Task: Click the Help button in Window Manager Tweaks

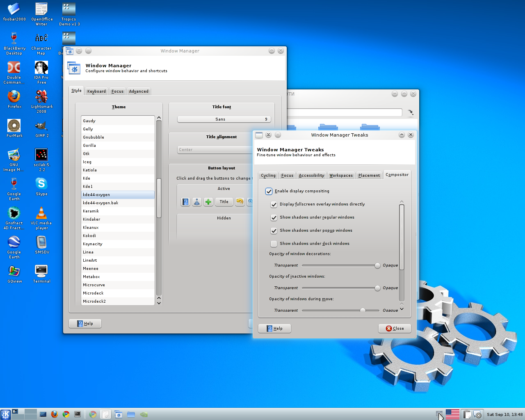Action: [274, 328]
